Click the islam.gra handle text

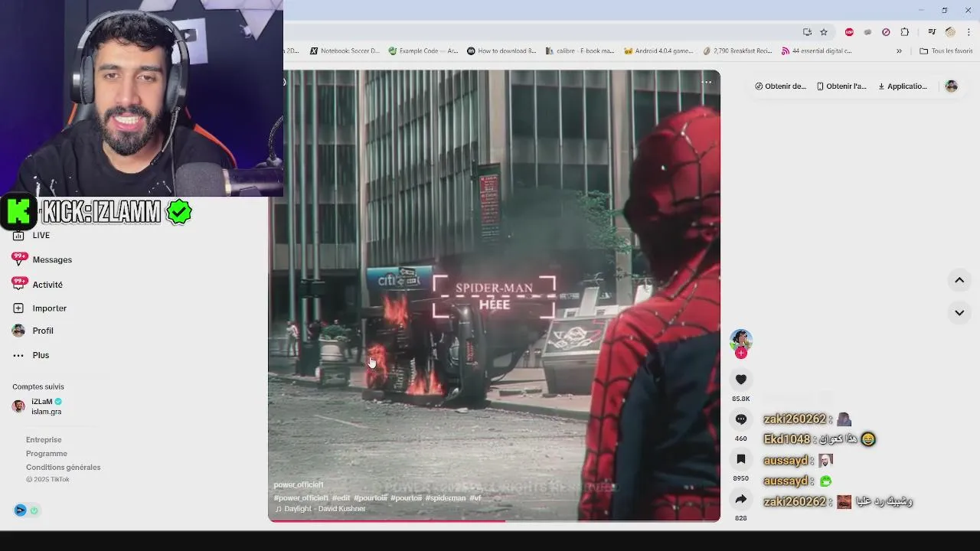coord(46,412)
